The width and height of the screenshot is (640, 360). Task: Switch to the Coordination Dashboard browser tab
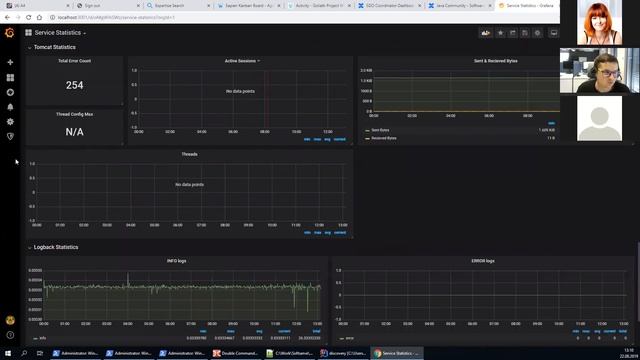tap(389, 6)
